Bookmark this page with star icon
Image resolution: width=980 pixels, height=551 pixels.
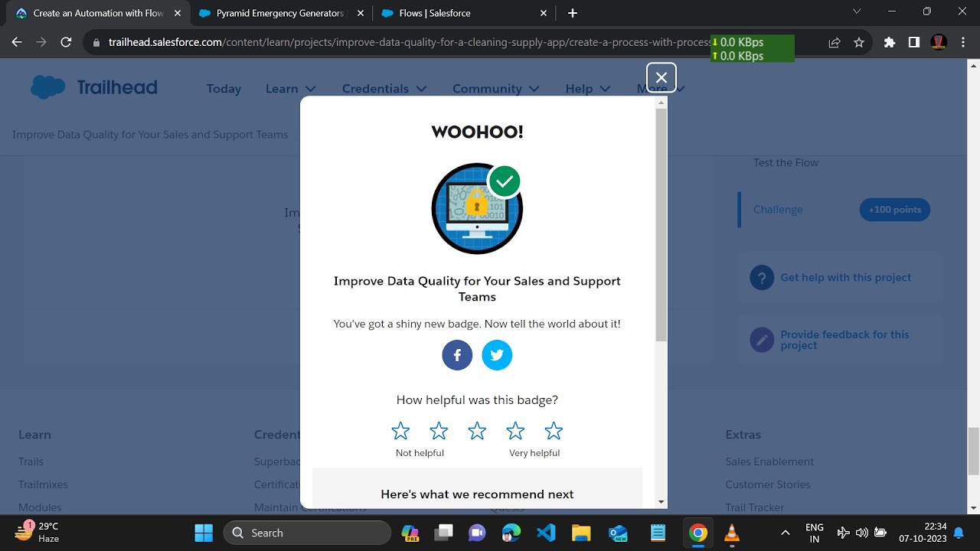[859, 43]
